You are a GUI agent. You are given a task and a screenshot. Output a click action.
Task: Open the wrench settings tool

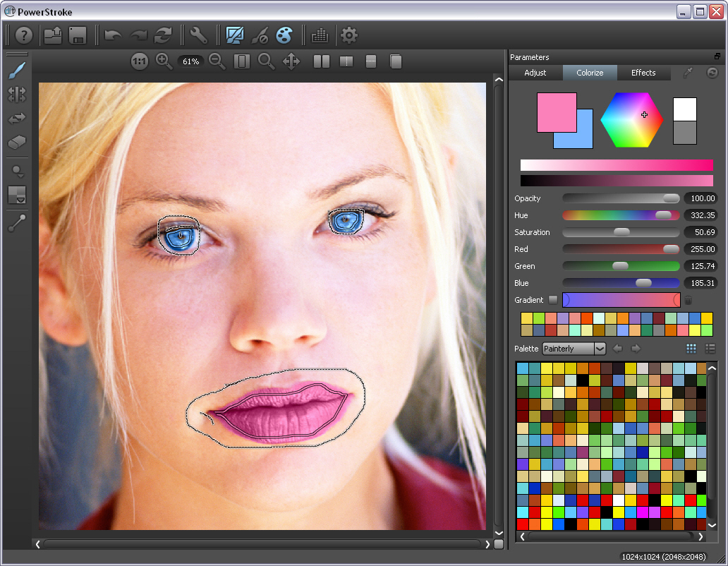198,35
